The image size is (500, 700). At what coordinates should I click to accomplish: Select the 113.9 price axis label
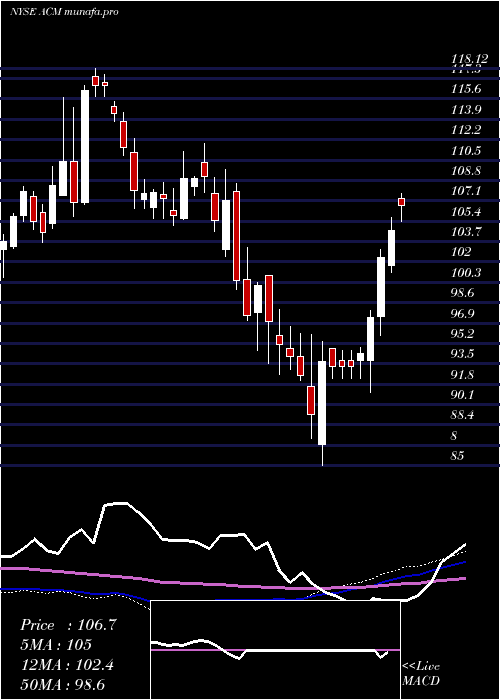[x=466, y=109]
